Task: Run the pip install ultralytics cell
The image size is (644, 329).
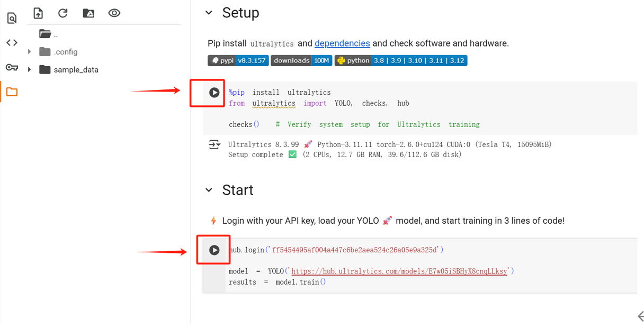Action: 214,93
